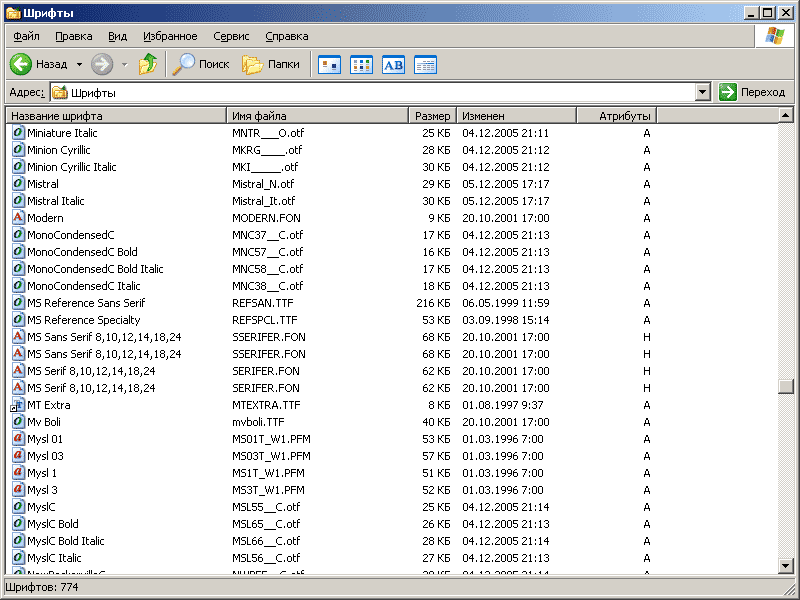800x600 pixels.
Task: Open the Файл menu
Action: [26, 36]
